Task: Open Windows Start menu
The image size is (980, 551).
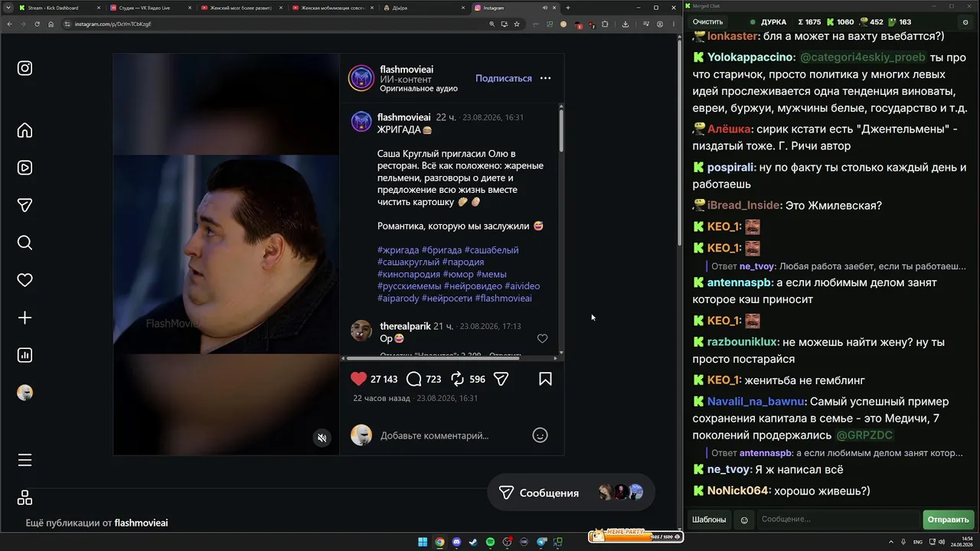Action: click(x=423, y=542)
